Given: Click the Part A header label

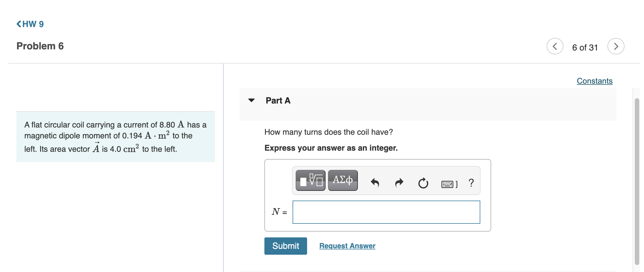Looking at the screenshot, I should 278,101.
